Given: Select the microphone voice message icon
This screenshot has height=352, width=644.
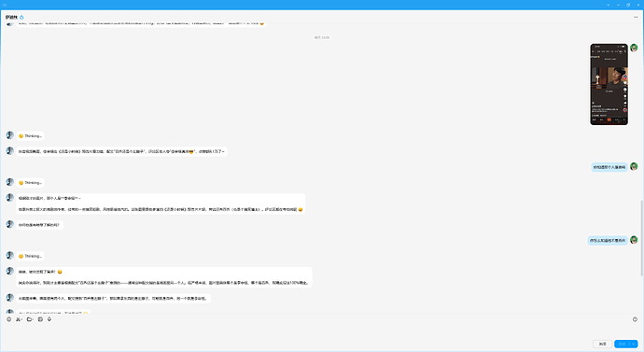Looking at the screenshot, I should pyautogui.click(x=49, y=319).
